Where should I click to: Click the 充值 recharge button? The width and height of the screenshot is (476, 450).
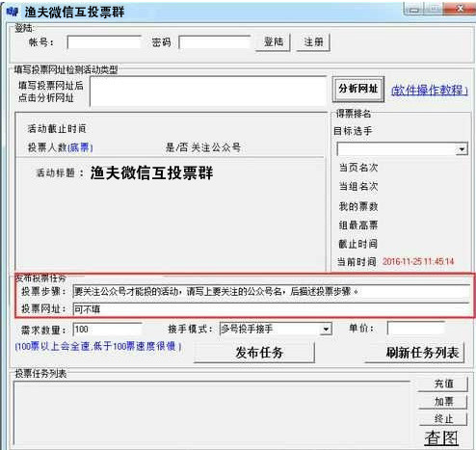[443, 384]
